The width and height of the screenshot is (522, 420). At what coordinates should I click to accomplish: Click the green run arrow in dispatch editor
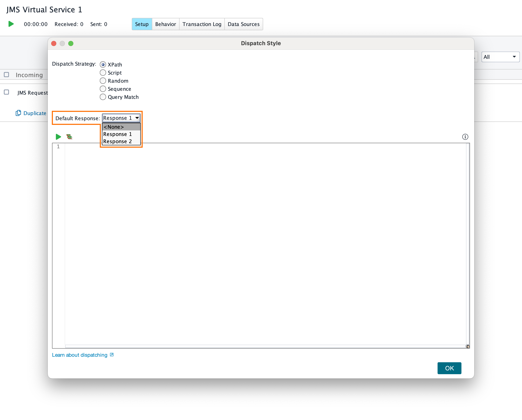click(58, 137)
